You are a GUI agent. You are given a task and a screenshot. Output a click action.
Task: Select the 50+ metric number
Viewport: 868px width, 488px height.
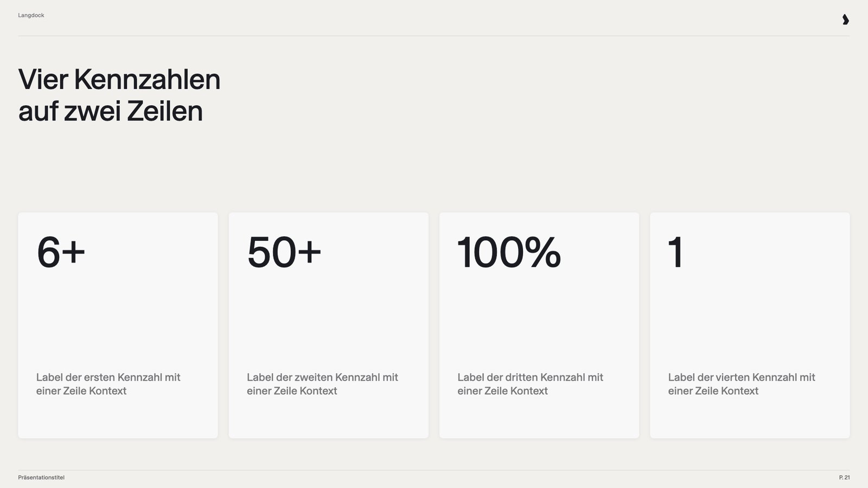(284, 252)
